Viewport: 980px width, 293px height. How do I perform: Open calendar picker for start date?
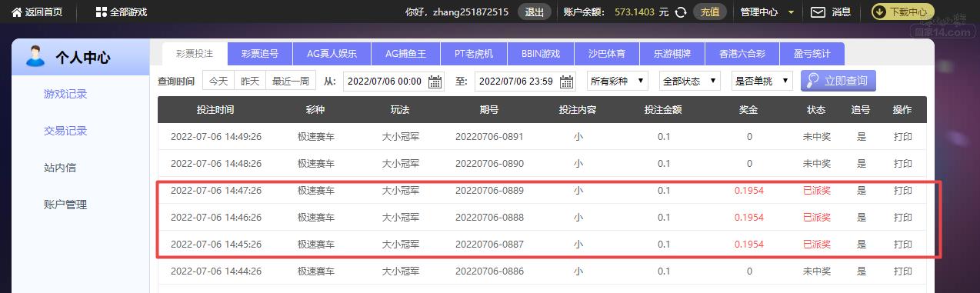tap(435, 81)
